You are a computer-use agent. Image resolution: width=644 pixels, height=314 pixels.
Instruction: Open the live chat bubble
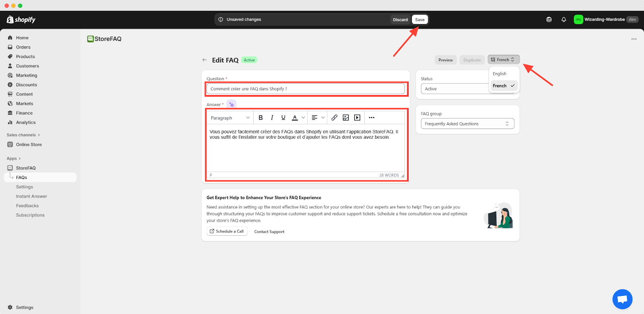click(622, 299)
